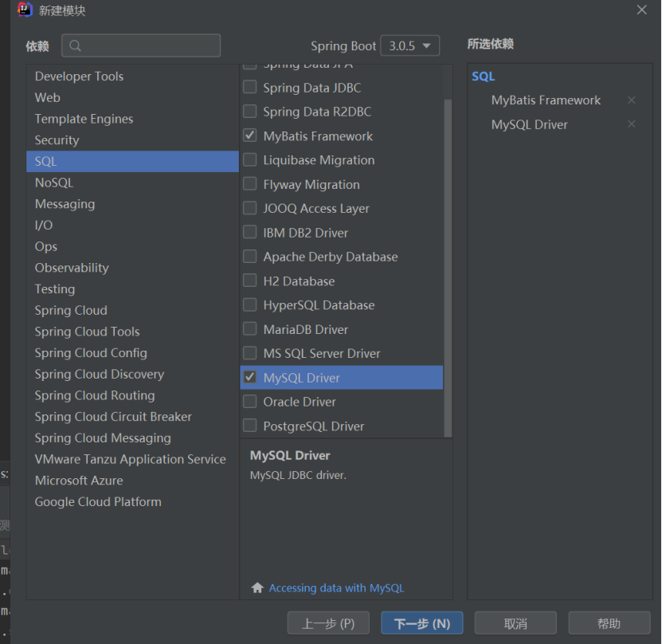The image size is (662, 644).
Task: Open the Spring Cloud Routing category
Action: [132, 395]
